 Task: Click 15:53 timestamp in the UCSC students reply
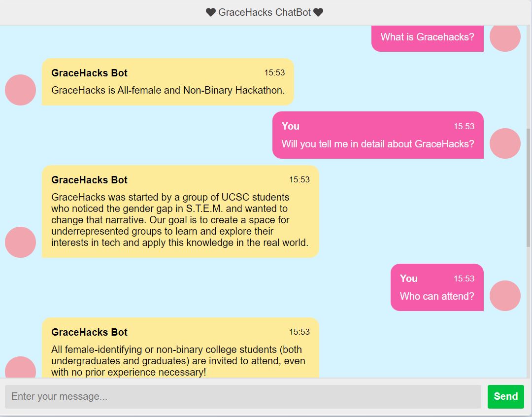point(299,179)
